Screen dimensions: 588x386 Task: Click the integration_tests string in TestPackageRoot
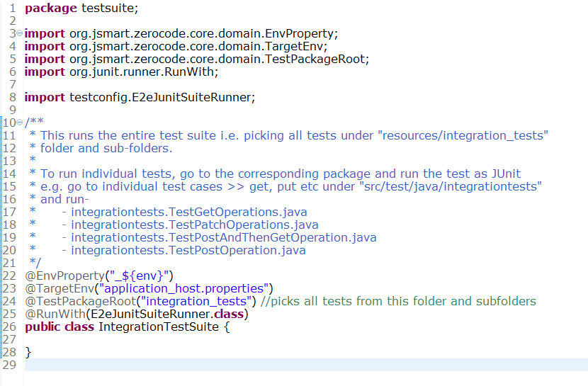tap(196, 301)
